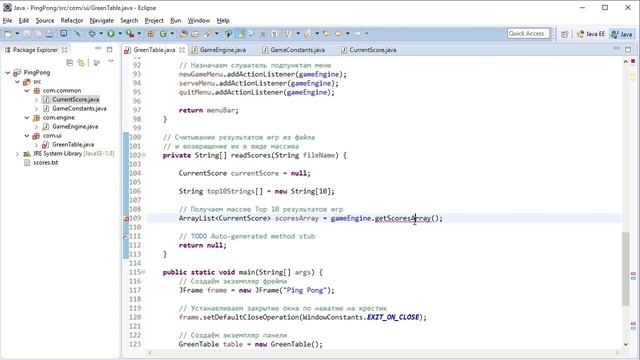Open the Debug configurations dropdown arrow
Screen dimensions: 640x360
[101, 34]
